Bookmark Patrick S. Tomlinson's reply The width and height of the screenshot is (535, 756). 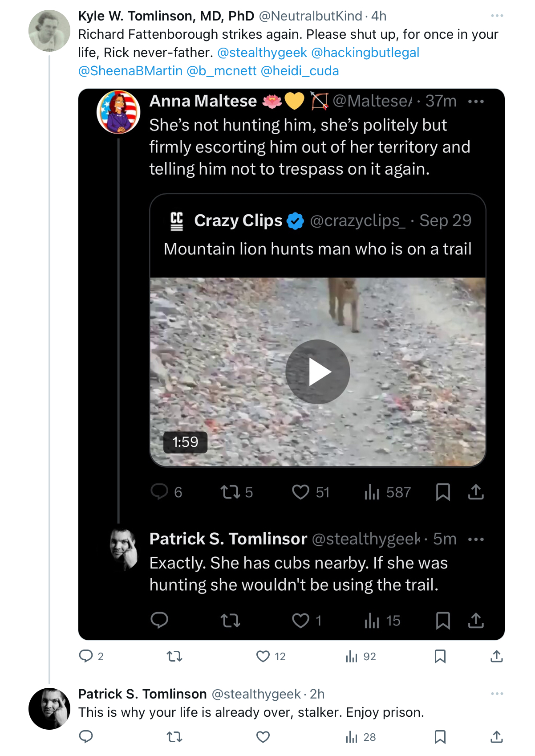(440, 737)
